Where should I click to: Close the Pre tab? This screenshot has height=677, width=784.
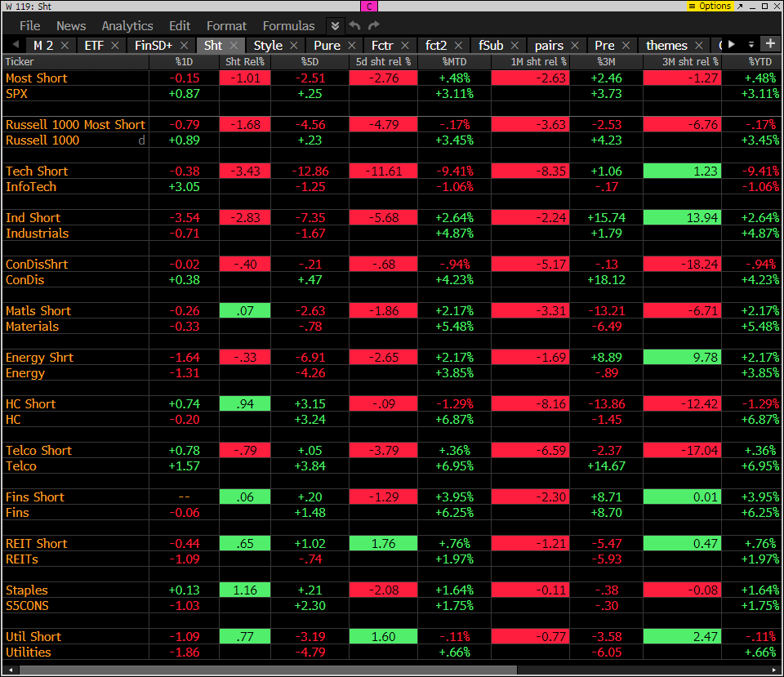click(x=626, y=46)
